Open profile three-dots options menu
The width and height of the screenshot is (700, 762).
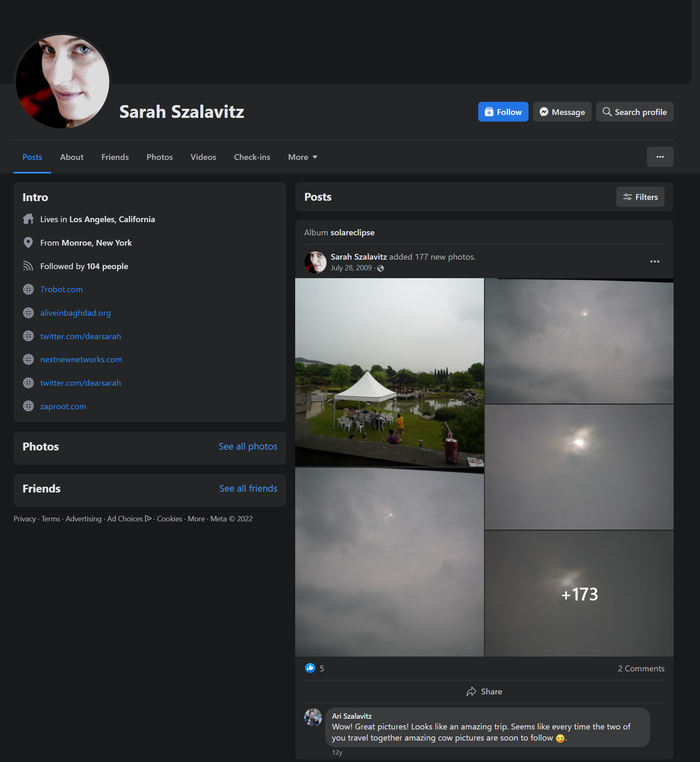click(x=660, y=157)
